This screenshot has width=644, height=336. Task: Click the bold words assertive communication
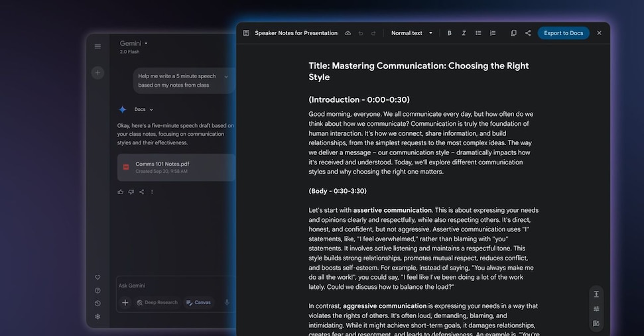point(392,210)
